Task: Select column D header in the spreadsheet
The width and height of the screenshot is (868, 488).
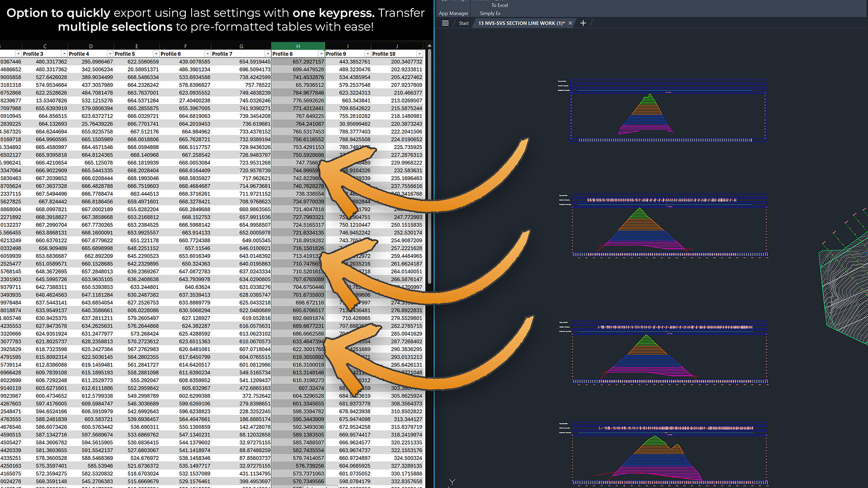Action: click(x=90, y=46)
